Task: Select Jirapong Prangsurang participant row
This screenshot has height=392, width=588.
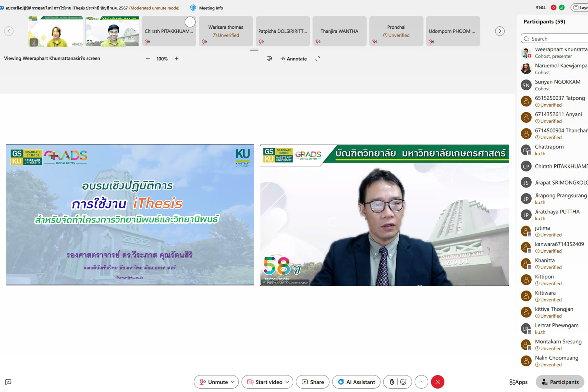Action: point(554,199)
